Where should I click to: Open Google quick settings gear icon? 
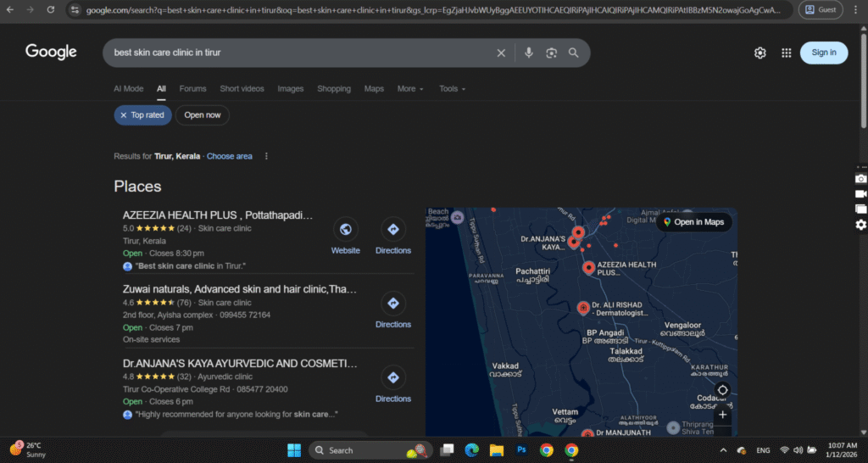pyautogui.click(x=760, y=53)
